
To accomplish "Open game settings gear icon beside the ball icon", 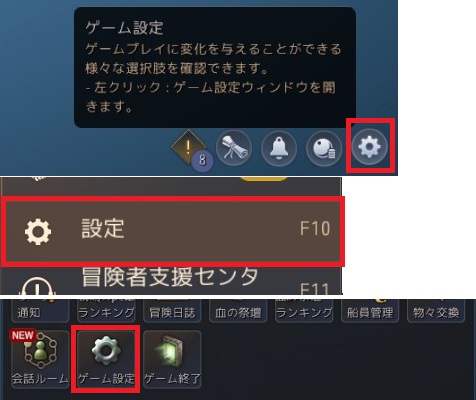I will pyautogui.click(x=370, y=147).
